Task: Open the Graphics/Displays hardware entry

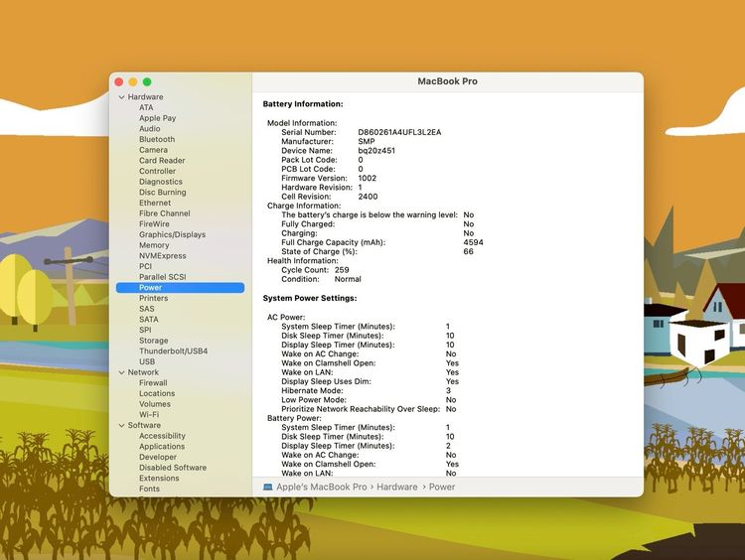Action: (x=172, y=234)
